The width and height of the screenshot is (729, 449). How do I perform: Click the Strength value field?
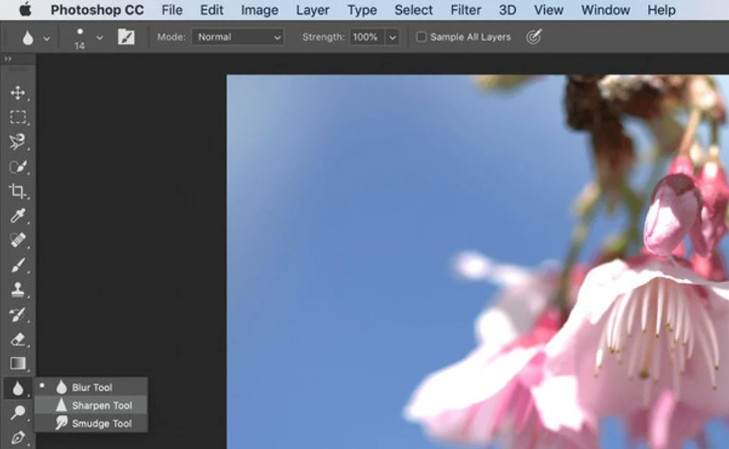coord(365,37)
